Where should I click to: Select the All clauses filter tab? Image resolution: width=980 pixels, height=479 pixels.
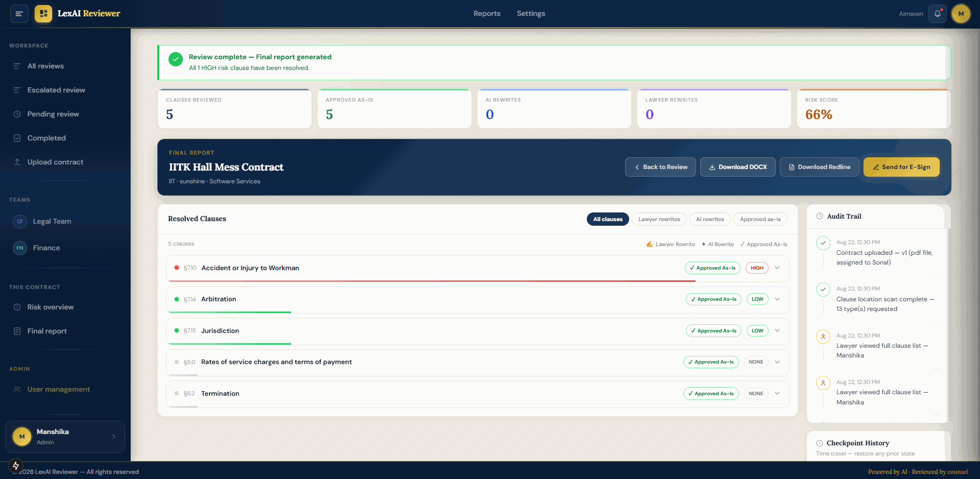608,220
